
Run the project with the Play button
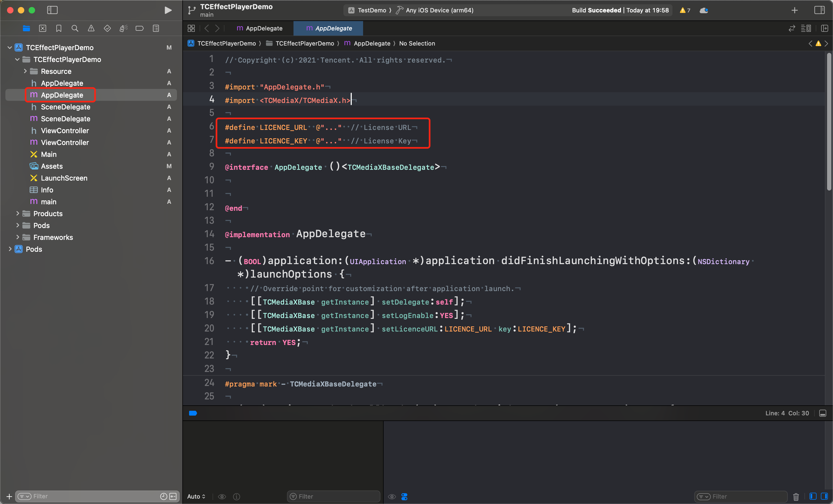point(168,10)
